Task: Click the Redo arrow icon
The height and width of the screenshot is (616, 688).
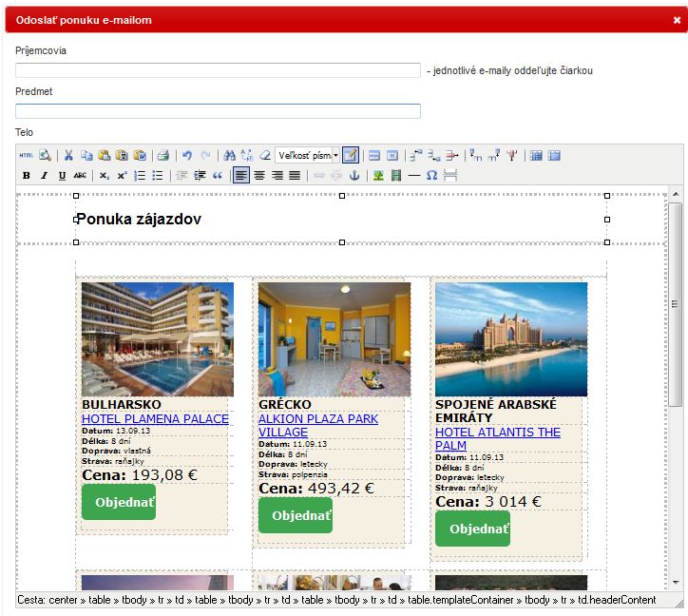Action: click(x=205, y=156)
